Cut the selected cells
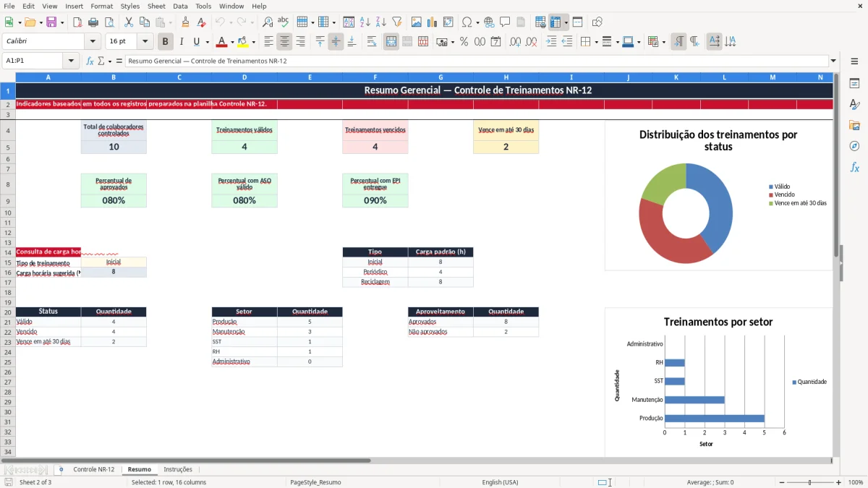This screenshot has height=488, width=868. pos(128,22)
